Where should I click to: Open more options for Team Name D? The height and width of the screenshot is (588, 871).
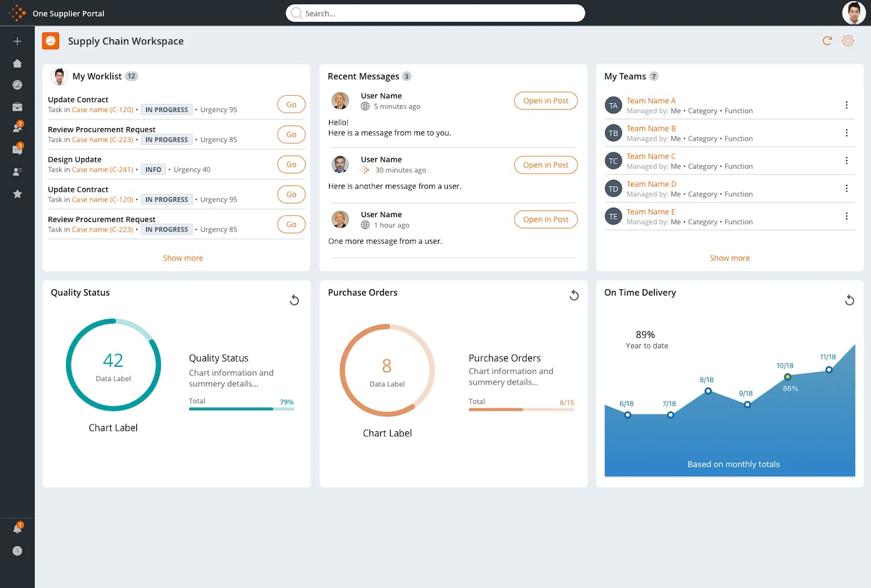(846, 189)
